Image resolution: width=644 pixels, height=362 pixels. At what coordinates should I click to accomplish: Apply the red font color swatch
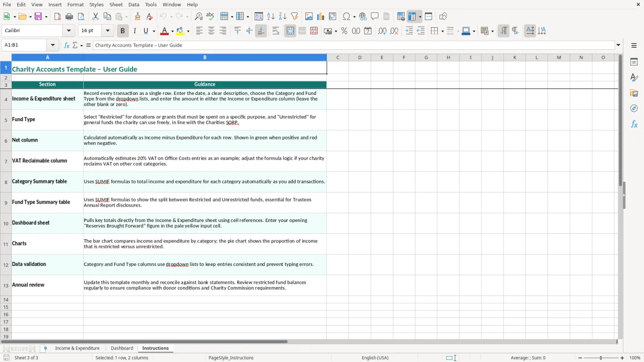point(165,31)
